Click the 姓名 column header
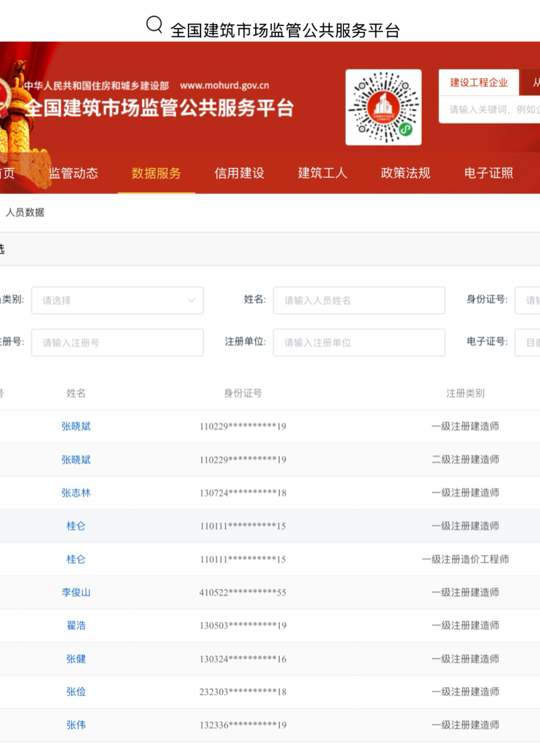This screenshot has height=756, width=540. click(x=76, y=393)
